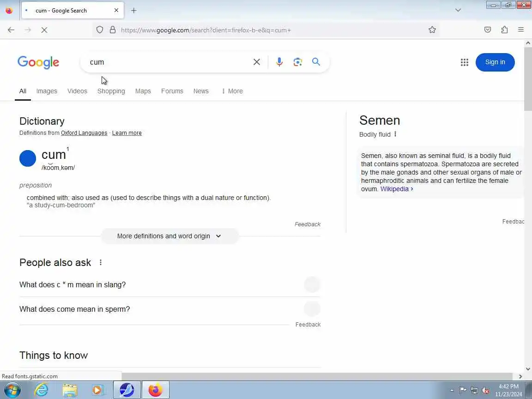The image size is (532, 399).
Task: Open the Save to Pocket icon
Action: tap(488, 30)
